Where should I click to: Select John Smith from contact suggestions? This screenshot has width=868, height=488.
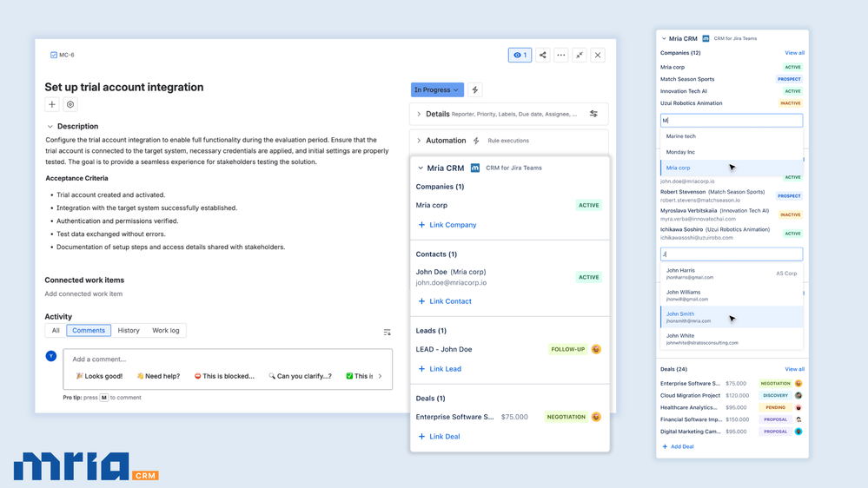pyautogui.click(x=680, y=314)
